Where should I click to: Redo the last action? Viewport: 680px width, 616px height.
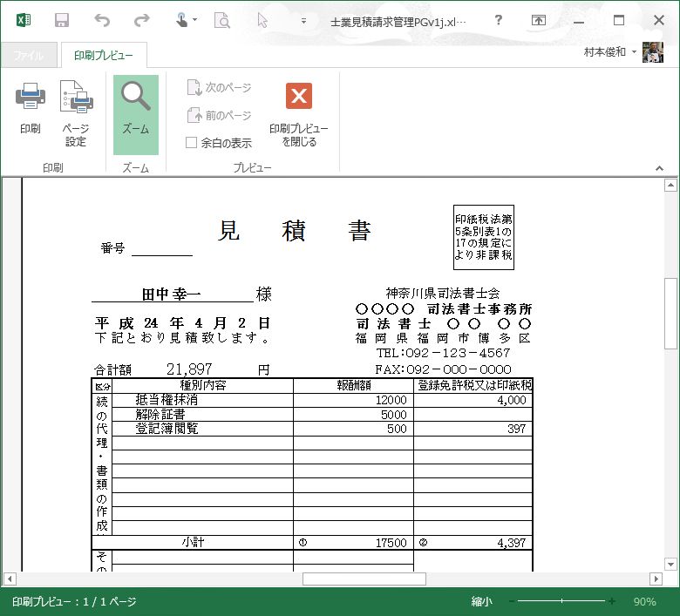(141, 20)
